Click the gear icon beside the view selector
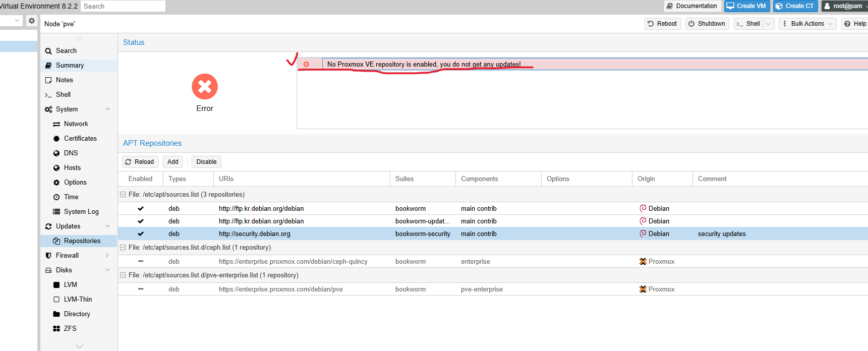 [32, 21]
